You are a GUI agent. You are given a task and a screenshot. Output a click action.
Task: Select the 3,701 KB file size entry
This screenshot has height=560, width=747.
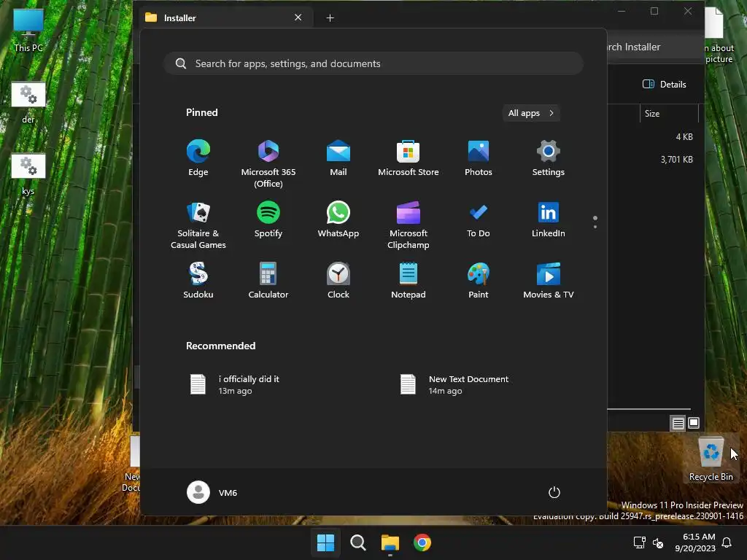(676, 160)
